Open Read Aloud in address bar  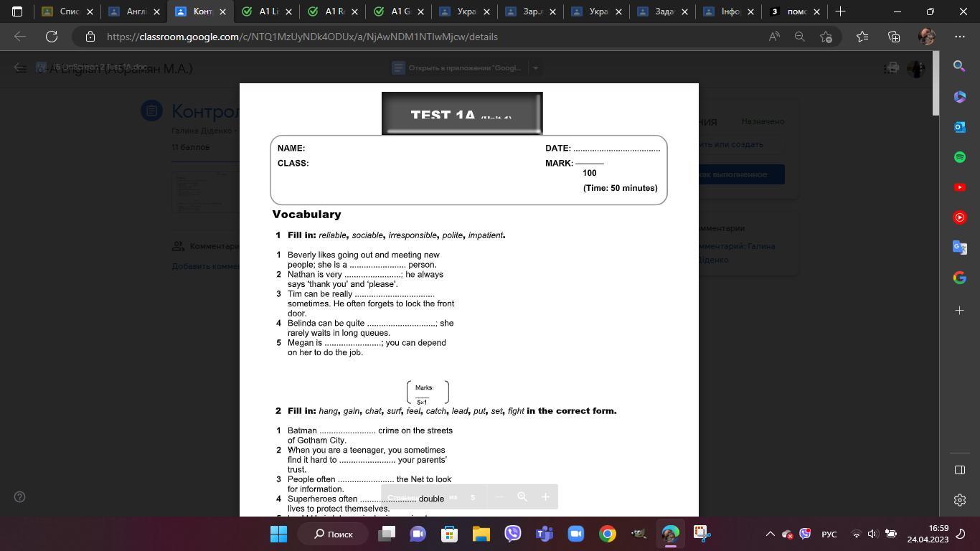click(x=774, y=37)
